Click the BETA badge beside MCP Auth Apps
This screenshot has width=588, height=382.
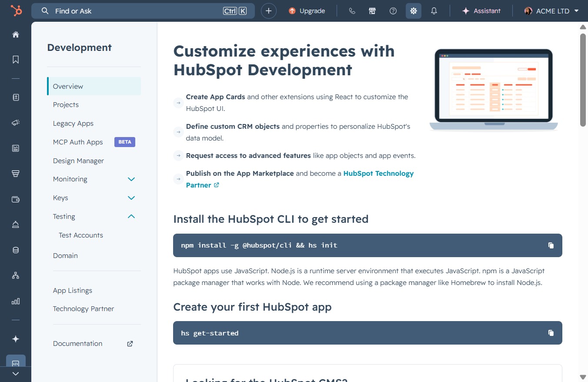[x=125, y=142]
